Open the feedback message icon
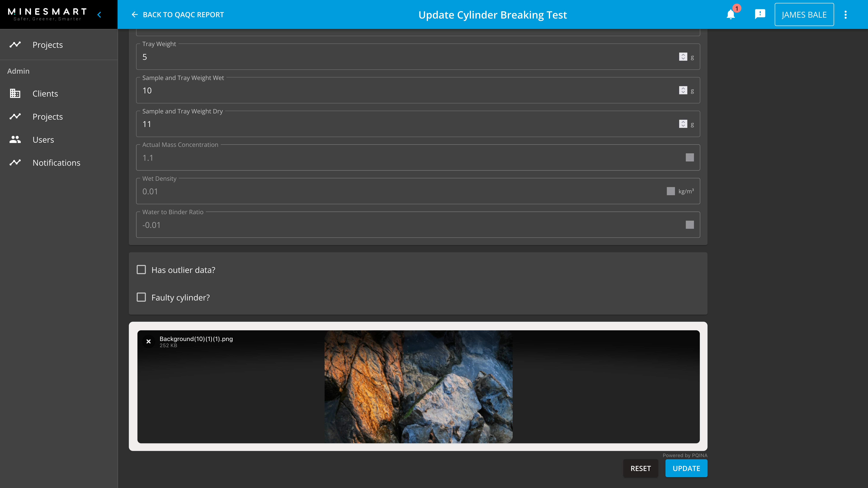Image resolution: width=868 pixels, height=488 pixels. point(760,14)
